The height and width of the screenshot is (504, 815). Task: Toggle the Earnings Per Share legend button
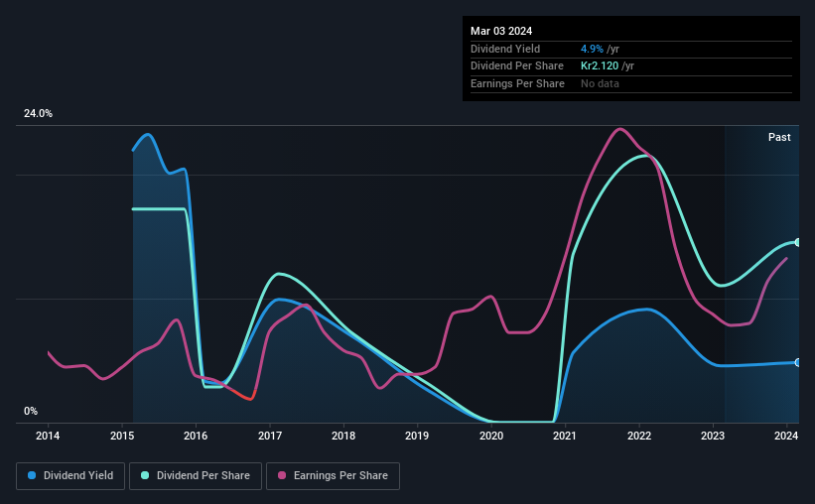click(333, 476)
